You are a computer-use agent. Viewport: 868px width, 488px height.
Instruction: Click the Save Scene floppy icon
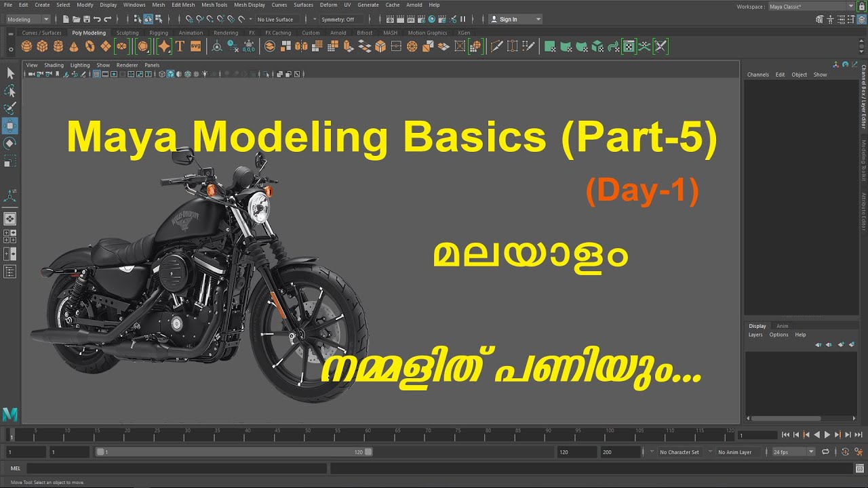[x=87, y=19]
